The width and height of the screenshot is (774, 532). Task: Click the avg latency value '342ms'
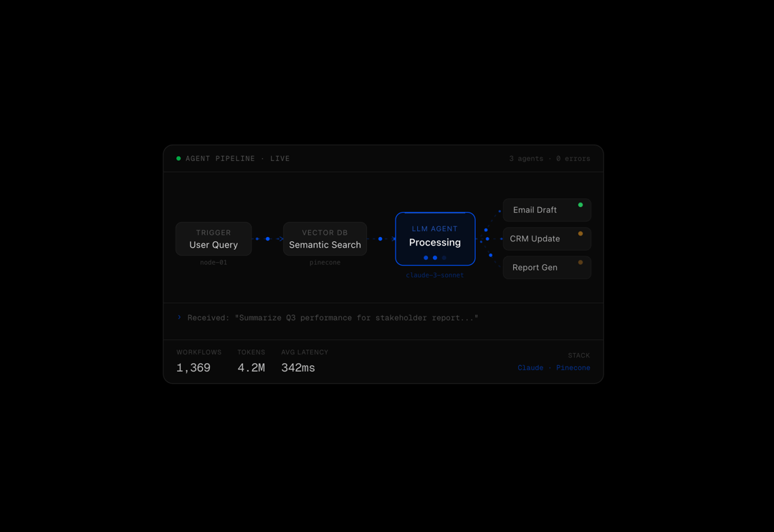pyautogui.click(x=298, y=368)
